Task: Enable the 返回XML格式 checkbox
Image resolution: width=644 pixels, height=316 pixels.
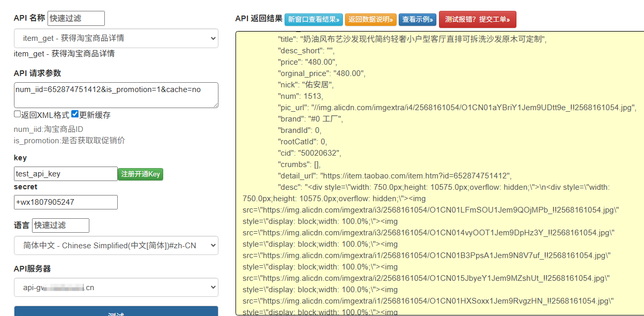Action: point(18,114)
